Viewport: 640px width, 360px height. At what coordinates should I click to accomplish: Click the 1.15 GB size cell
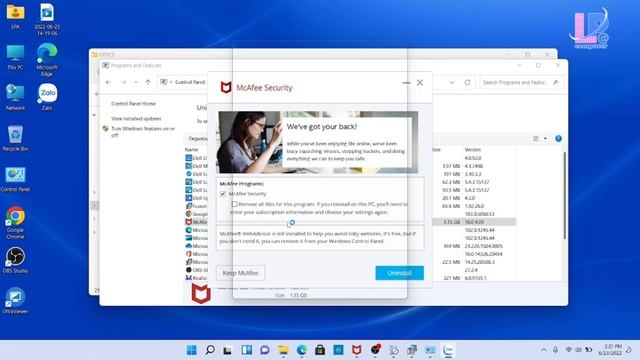click(x=451, y=222)
